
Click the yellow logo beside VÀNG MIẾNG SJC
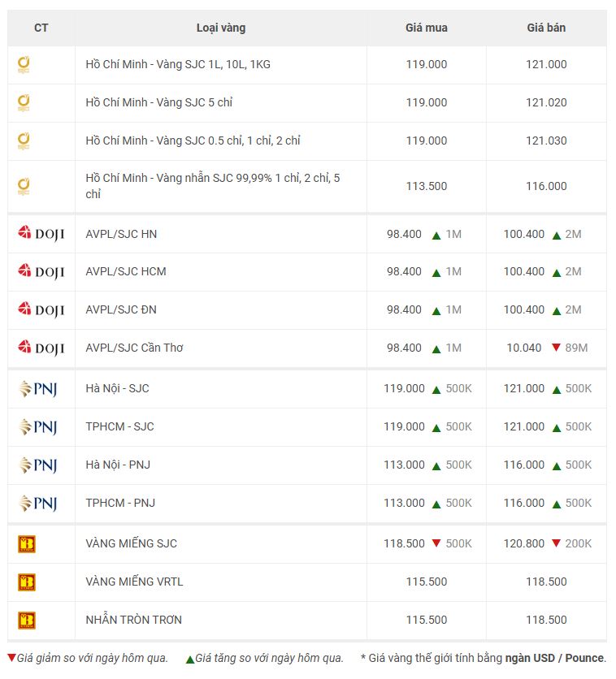27,544
